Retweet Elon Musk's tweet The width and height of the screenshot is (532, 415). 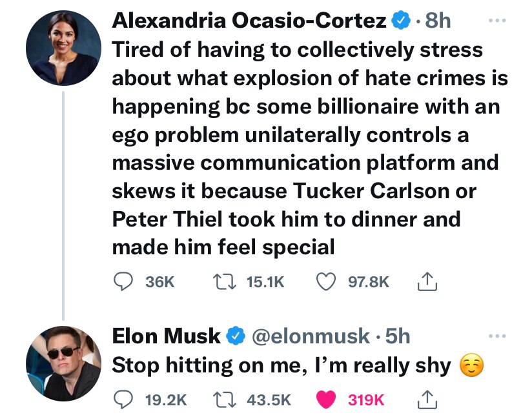(223, 399)
